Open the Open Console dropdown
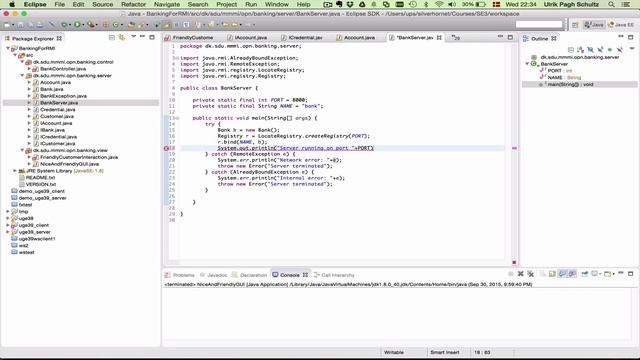This screenshot has height=360, width=640. tap(613, 274)
